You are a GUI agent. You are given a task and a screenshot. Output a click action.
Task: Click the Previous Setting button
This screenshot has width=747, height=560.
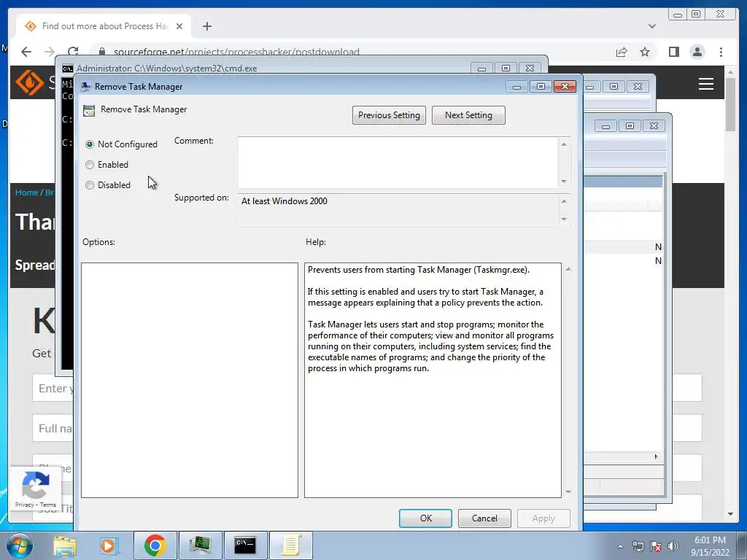[x=389, y=115]
